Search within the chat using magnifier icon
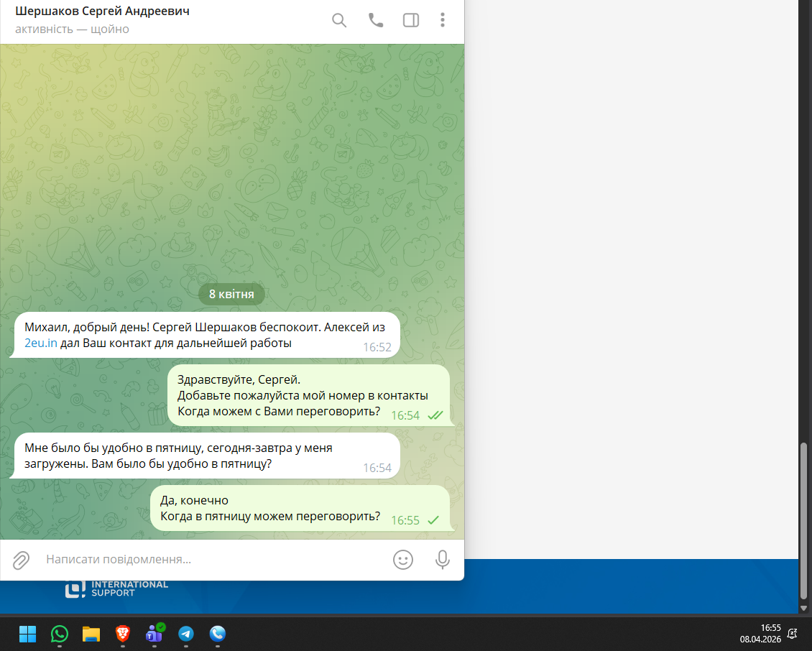Screen dimensions: 812x651 339,20
